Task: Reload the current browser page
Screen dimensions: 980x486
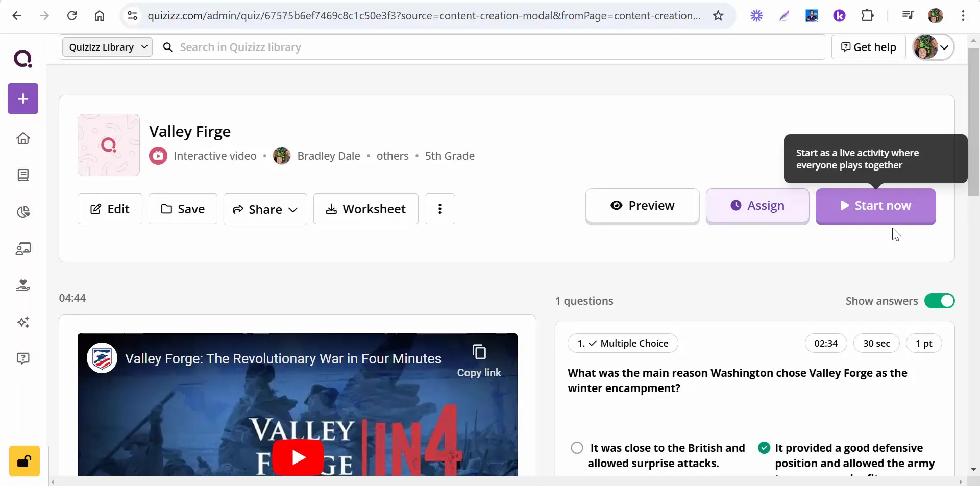Action: pyautogui.click(x=72, y=16)
